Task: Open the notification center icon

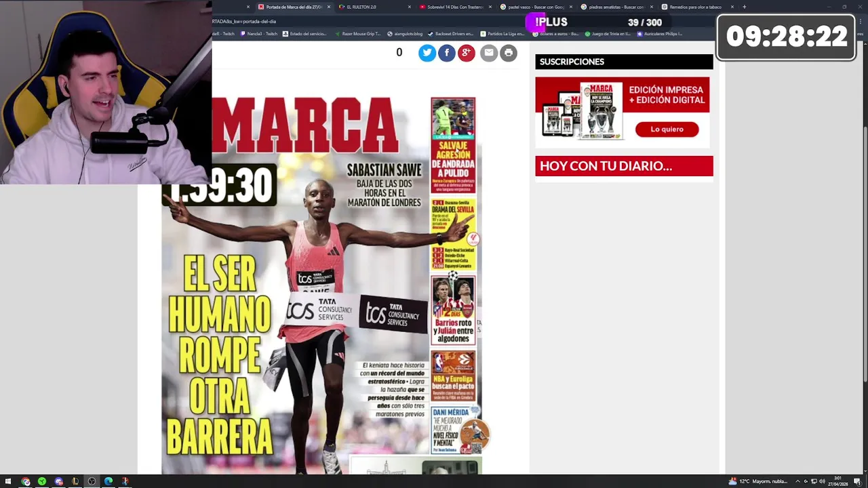Action: [859, 481]
